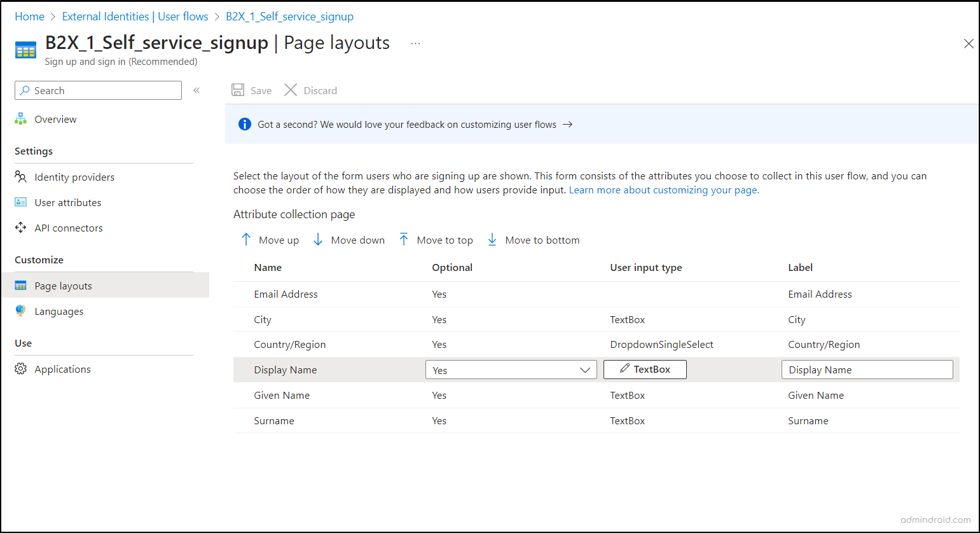Viewport: 980px width, 533px height.
Task: Click the feedback arrow in the banner
Action: (x=568, y=125)
